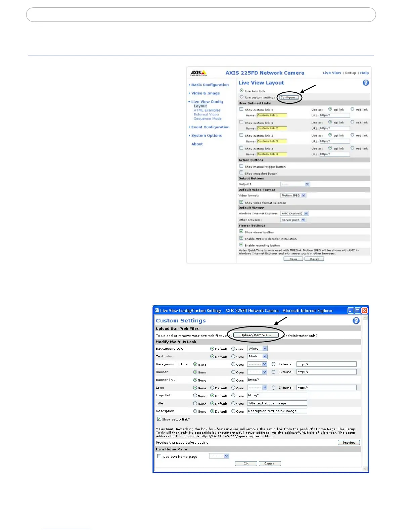The height and width of the screenshot is (532, 411).
Task: Collapse Live View Config menu
Action: [x=207, y=101]
